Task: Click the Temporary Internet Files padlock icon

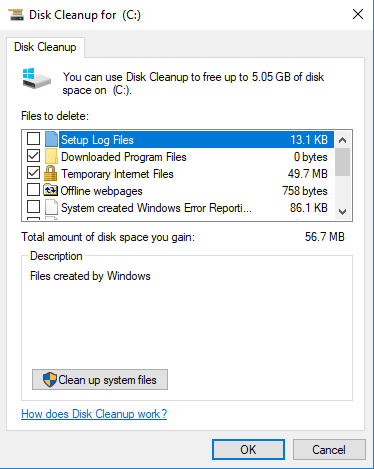Action: coord(50,173)
